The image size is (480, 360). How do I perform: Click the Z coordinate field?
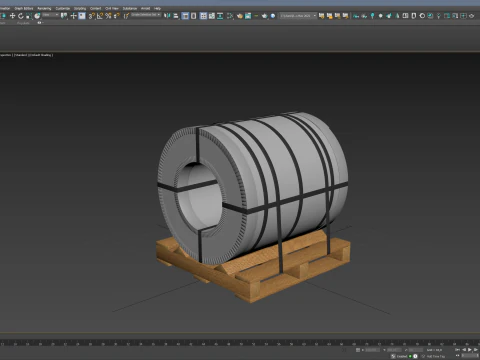click(416, 350)
